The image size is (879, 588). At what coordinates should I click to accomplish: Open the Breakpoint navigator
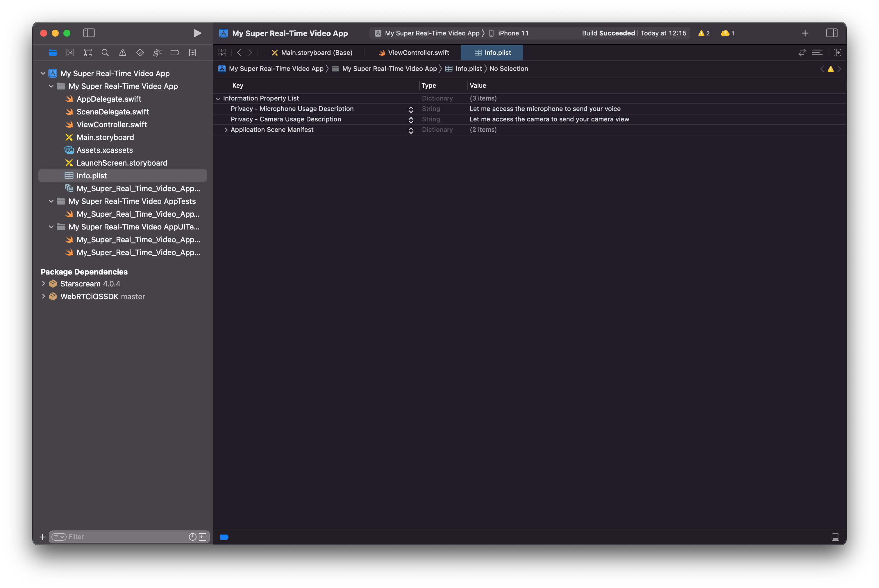point(175,53)
